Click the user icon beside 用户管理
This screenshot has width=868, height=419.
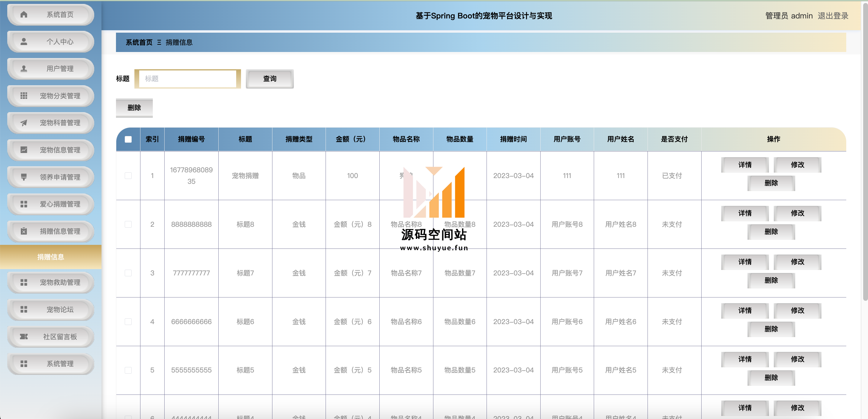tap(24, 69)
